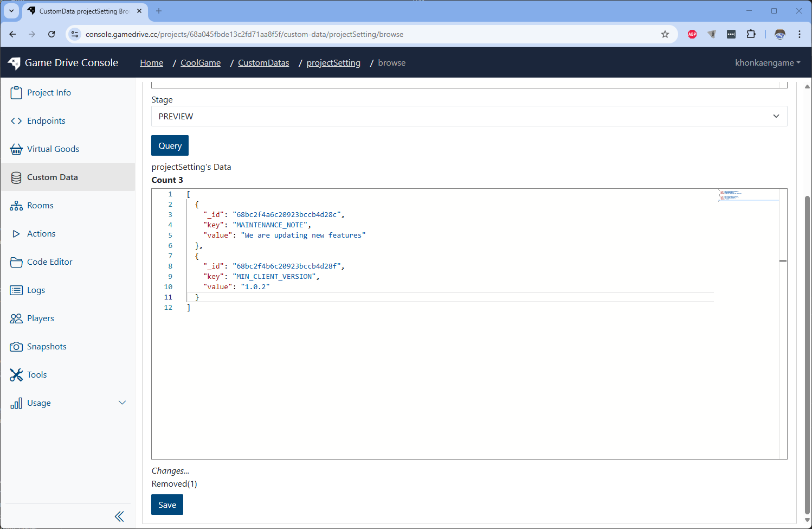Go to the CoolGame breadcrumb link
This screenshot has width=812, height=529.
(201, 63)
